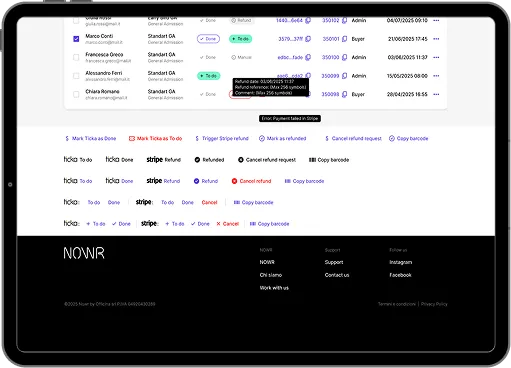Click black Ticka To do logo button
Screen dimensions: 511x368
78,160
